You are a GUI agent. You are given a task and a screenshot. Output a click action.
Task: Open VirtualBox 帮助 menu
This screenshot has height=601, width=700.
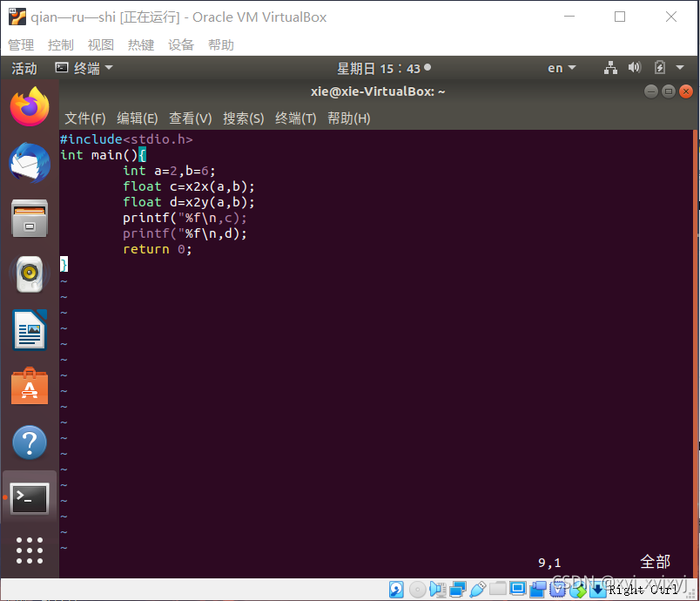pyautogui.click(x=221, y=45)
